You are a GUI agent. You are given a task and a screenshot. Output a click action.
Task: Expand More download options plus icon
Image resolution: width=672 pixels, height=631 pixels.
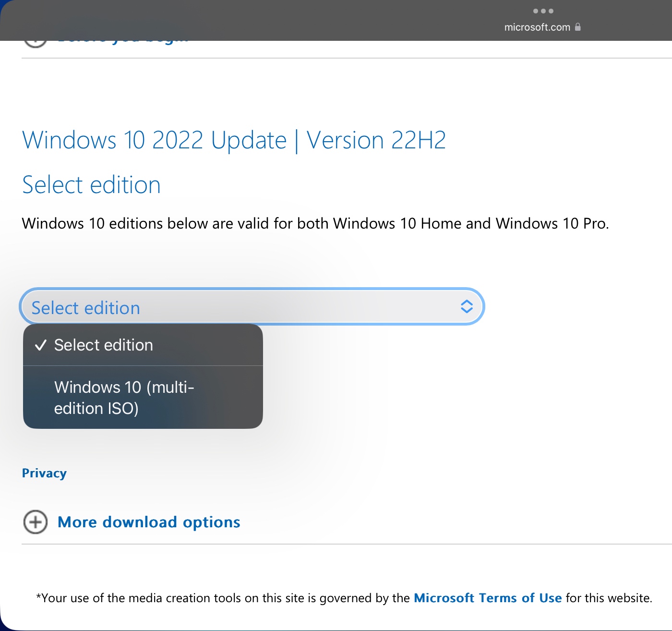[x=36, y=522]
